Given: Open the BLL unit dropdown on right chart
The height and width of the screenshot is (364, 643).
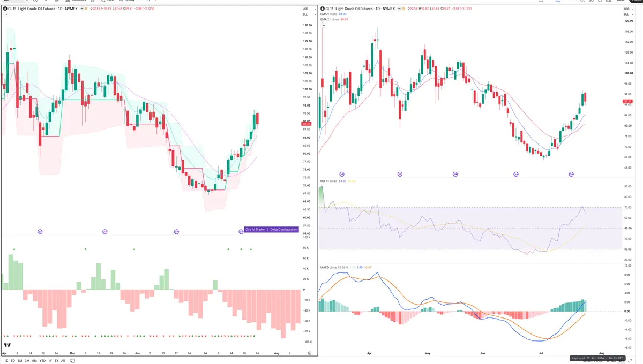Looking at the screenshot, I should [x=627, y=14].
